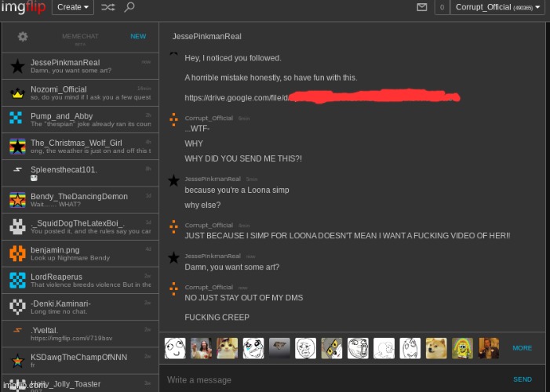
Task: Click the shuffle random meme icon
Action: point(107,7)
